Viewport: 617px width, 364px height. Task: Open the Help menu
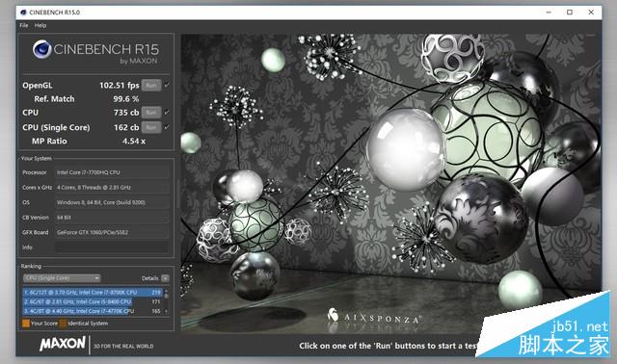pyautogui.click(x=40, y=26)
